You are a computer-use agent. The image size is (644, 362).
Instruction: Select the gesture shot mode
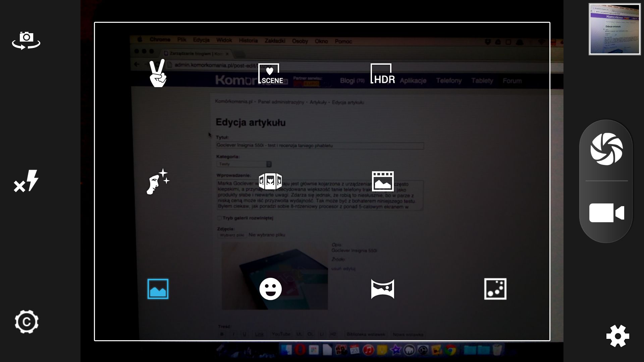point(158,74)
